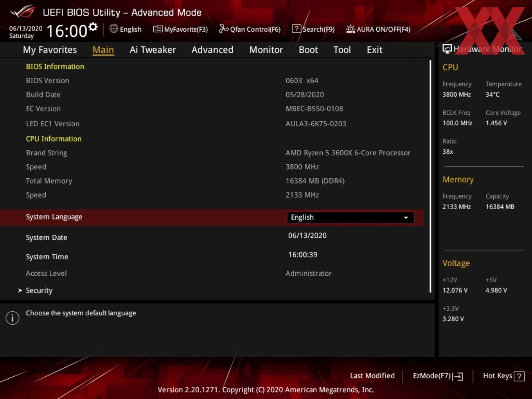This screenshot has height=399, width=532.
Task: Click the Last Modified button
Action: 372,376
